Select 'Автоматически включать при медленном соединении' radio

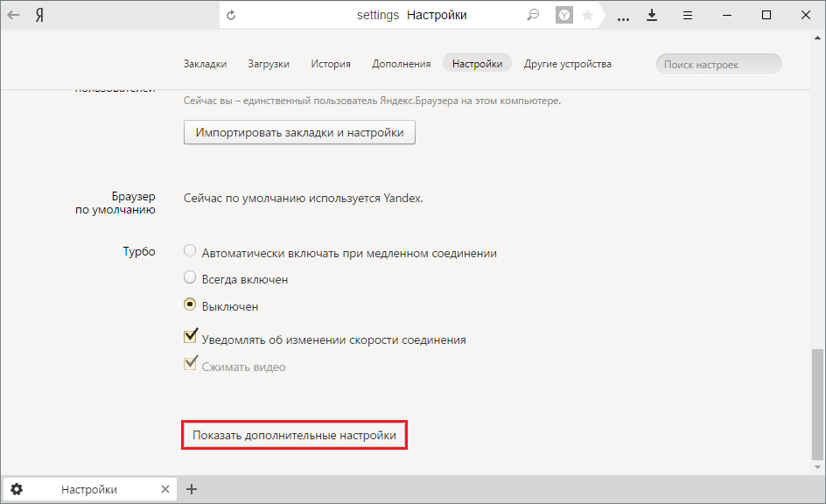click(x=190, y=252)
